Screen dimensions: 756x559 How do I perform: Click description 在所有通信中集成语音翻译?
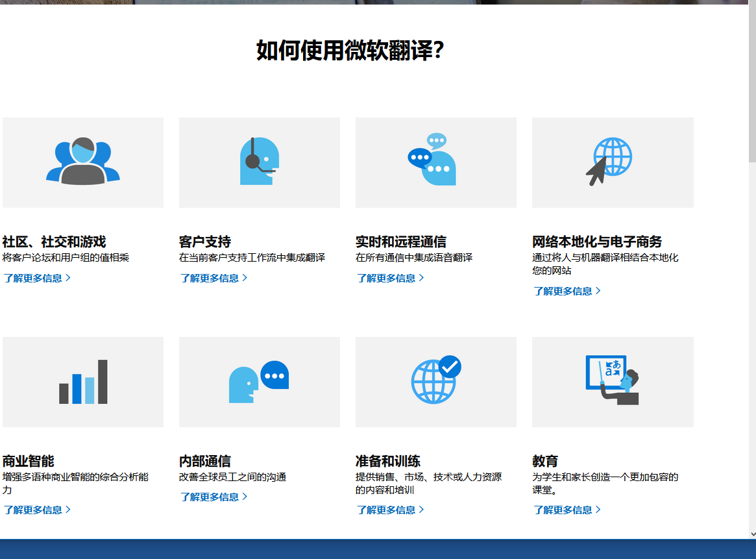414,258
